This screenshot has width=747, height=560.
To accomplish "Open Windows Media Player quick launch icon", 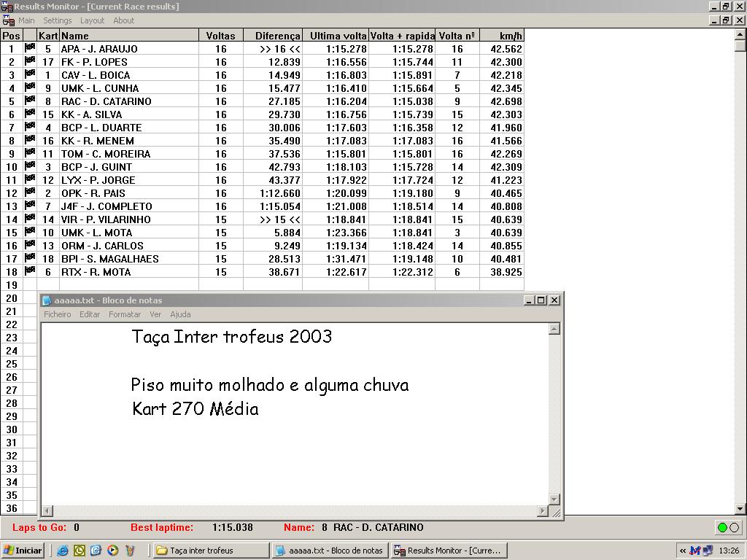I will [112, 551].
